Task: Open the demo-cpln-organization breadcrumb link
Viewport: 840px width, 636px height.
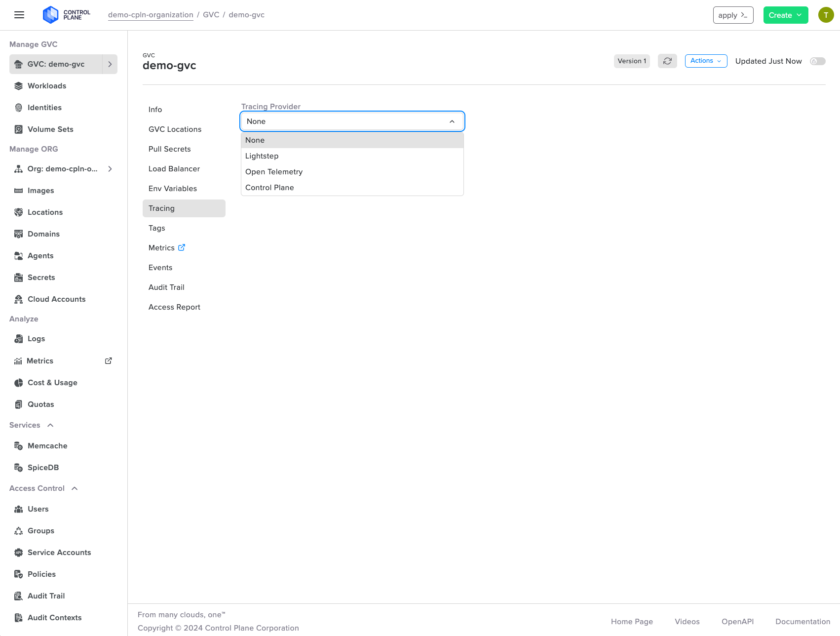Action: pos(151,15)
